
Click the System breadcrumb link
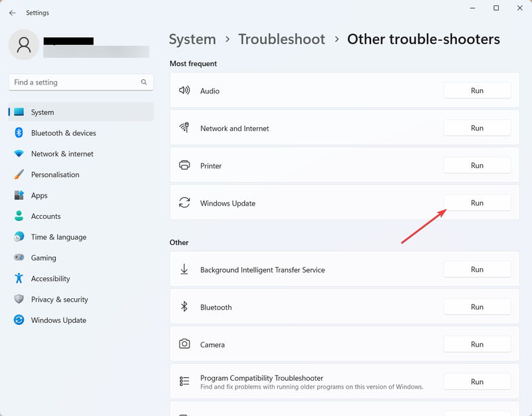click(x=192, y=39)
